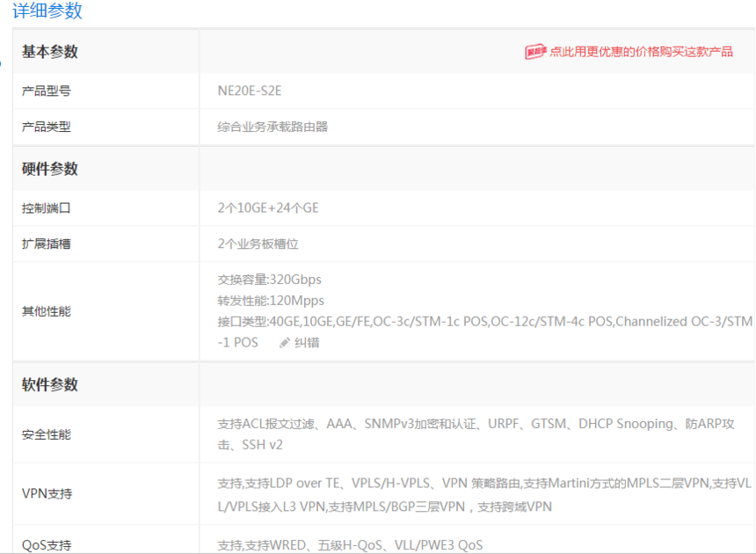Select the 交换容量:320Gbps line

(x=269, y=280)
